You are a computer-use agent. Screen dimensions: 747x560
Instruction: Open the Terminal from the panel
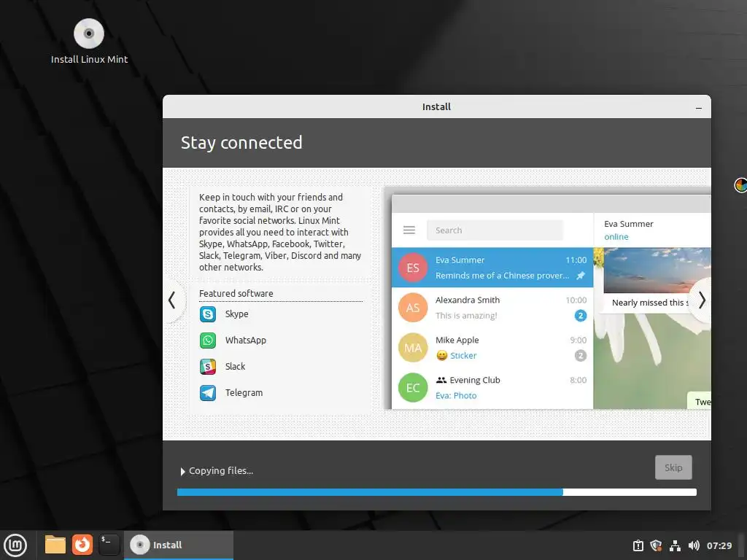(x=109, y=545)
